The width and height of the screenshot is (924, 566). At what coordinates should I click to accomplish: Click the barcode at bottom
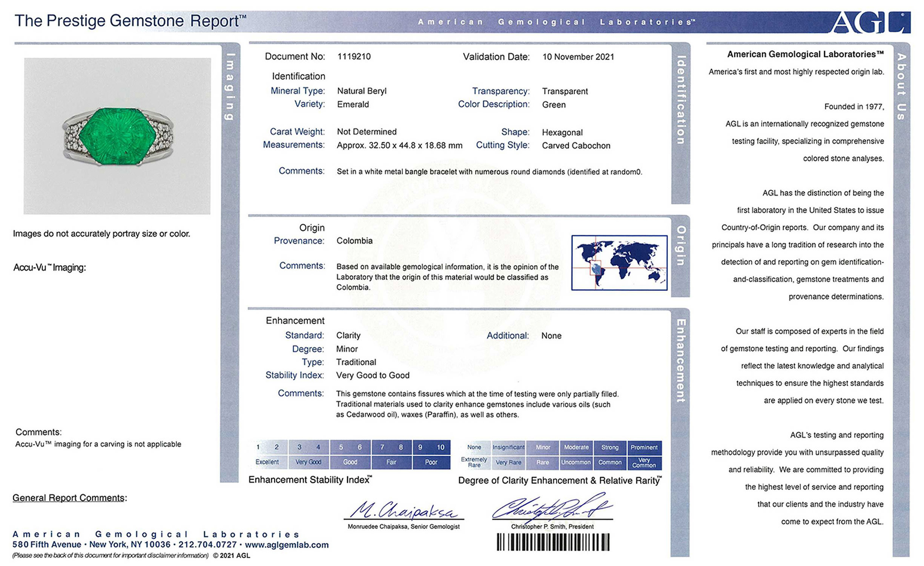553,542
